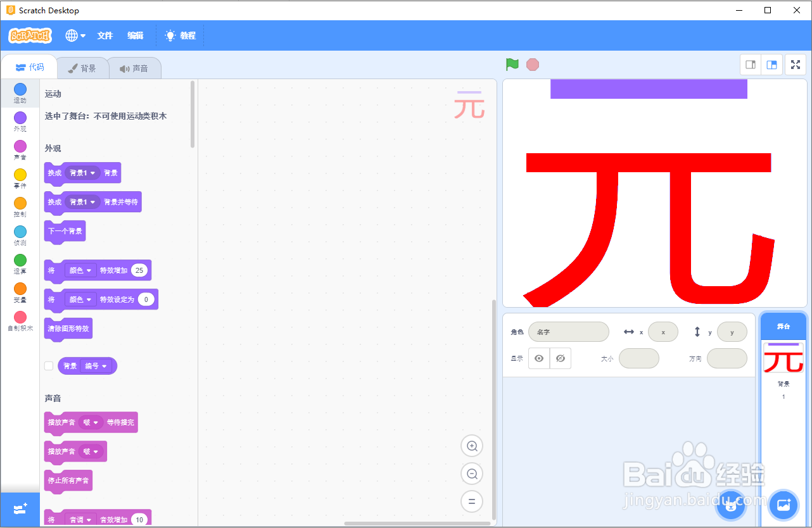Select the 事件 (Events) block category
The image size is (812, 528).
point(20,174)
